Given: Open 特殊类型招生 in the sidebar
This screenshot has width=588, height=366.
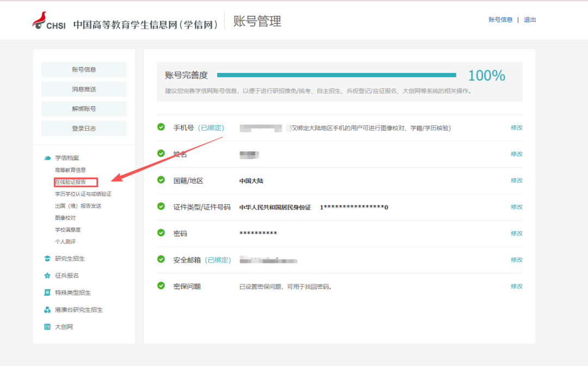Looking at the screenshot, I should click(73, 292).
